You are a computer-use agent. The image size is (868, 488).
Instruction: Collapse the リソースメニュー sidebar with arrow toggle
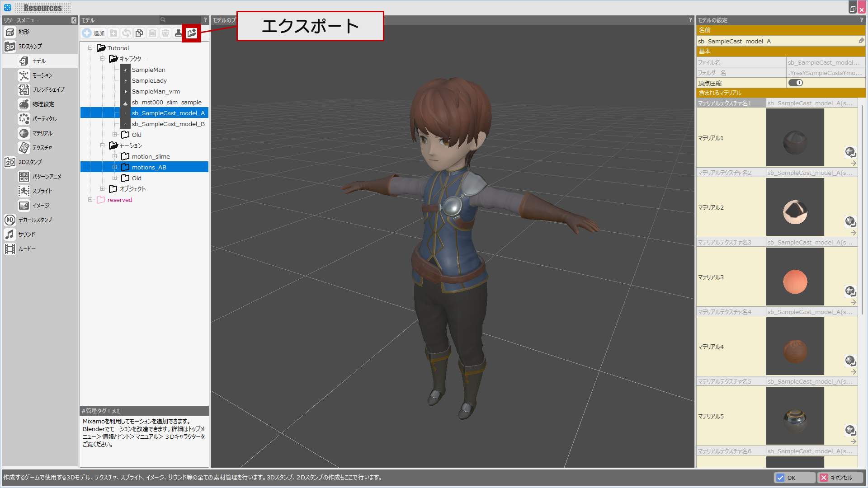tap(74, 20)
